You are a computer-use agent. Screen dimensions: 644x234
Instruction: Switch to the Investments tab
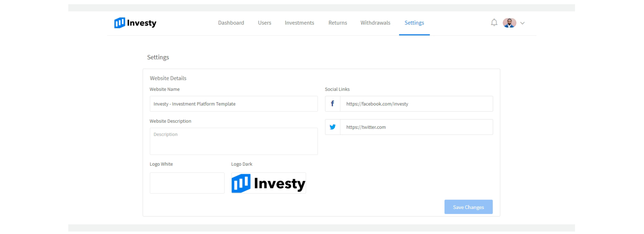pos(299,23)
